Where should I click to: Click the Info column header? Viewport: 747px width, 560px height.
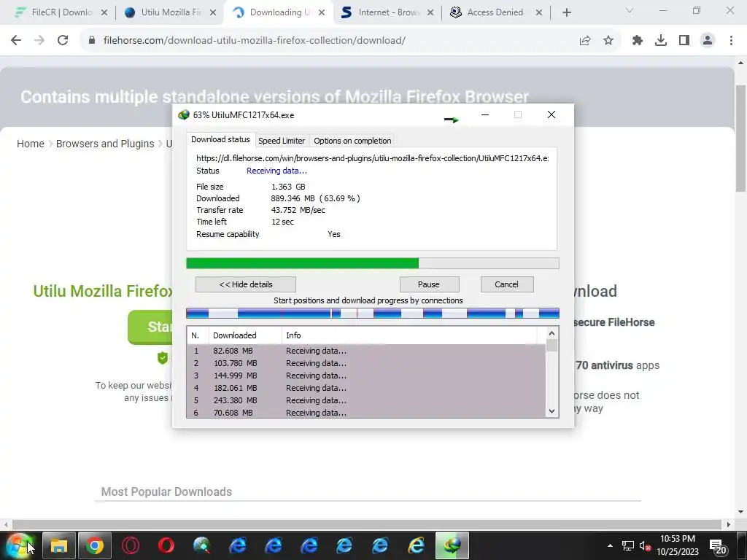[409, 335]
